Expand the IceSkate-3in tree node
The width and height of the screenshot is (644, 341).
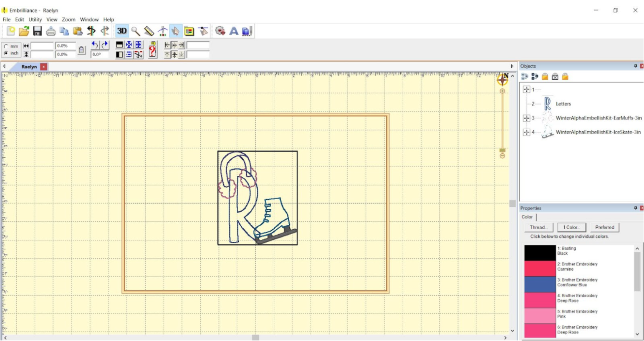(x=526, y=132)
